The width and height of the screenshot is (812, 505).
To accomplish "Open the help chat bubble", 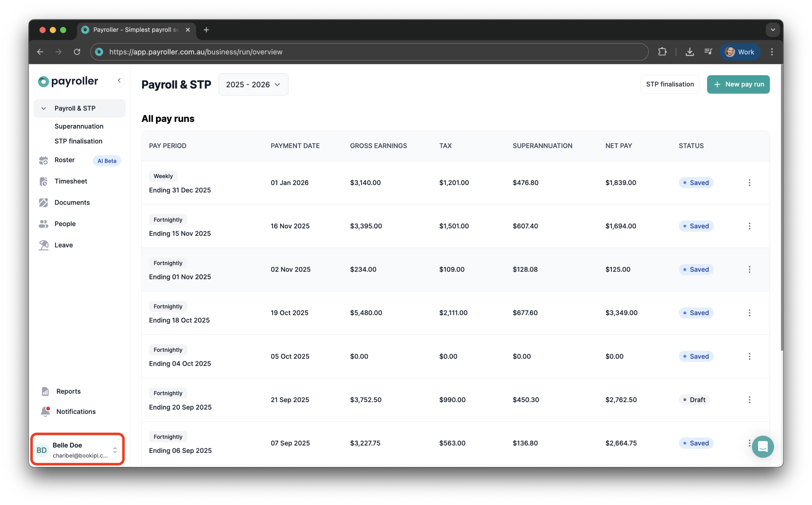I will (x=763, y=447).
